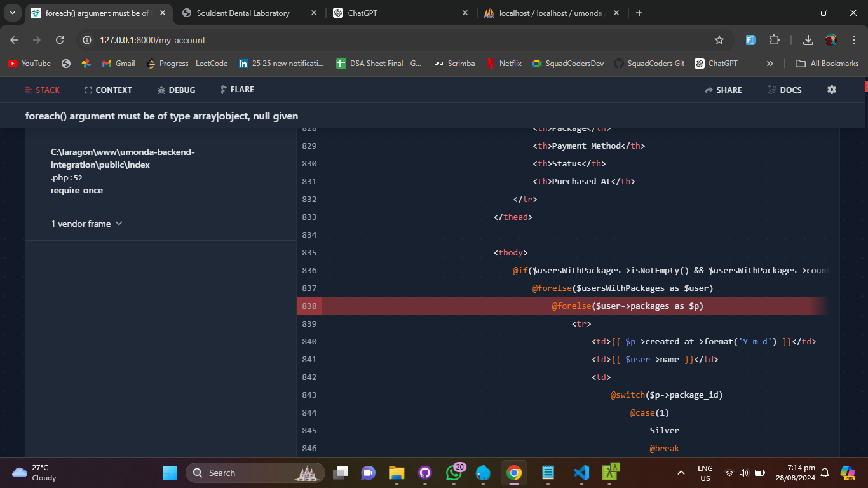The width and height of the screenshot is (868, 488).
Task: Click the address bar URL
Action: pyautogui.click(x=153, y=40)
